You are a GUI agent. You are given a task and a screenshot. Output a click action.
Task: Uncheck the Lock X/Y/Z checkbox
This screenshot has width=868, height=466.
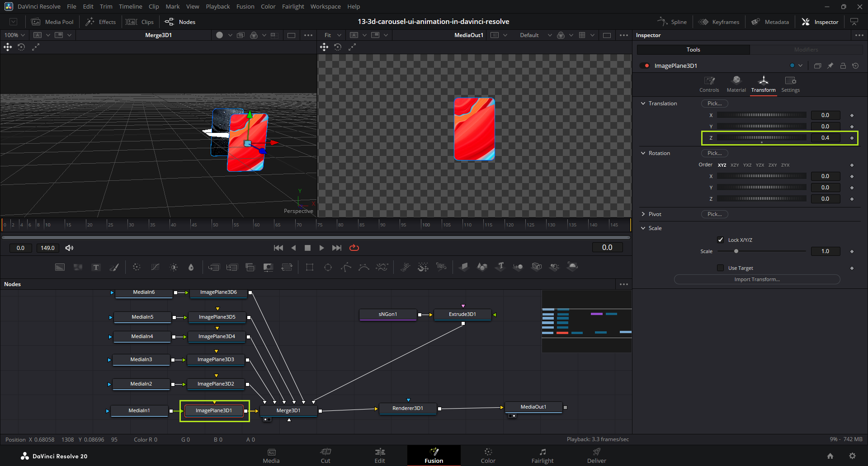point(721,240)
